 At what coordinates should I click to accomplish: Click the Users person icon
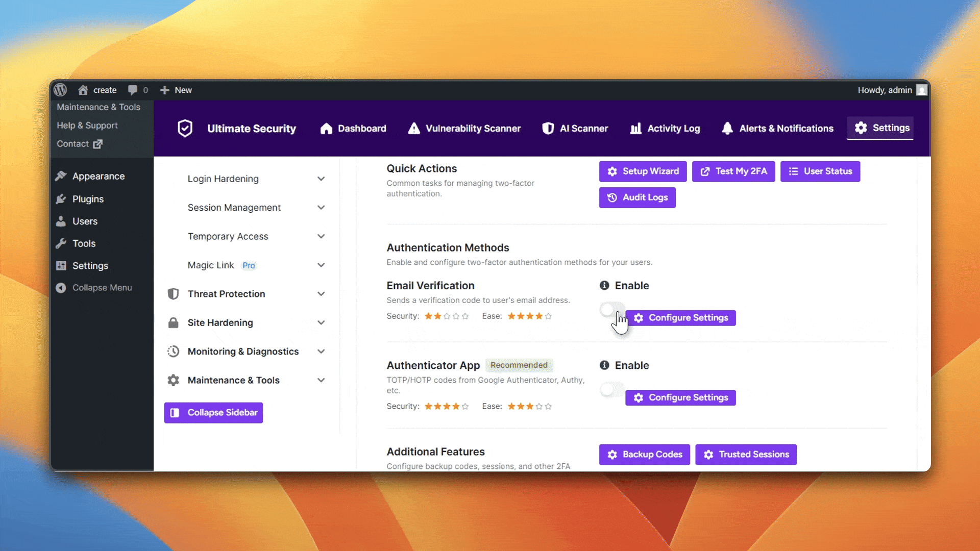[61, 221]
